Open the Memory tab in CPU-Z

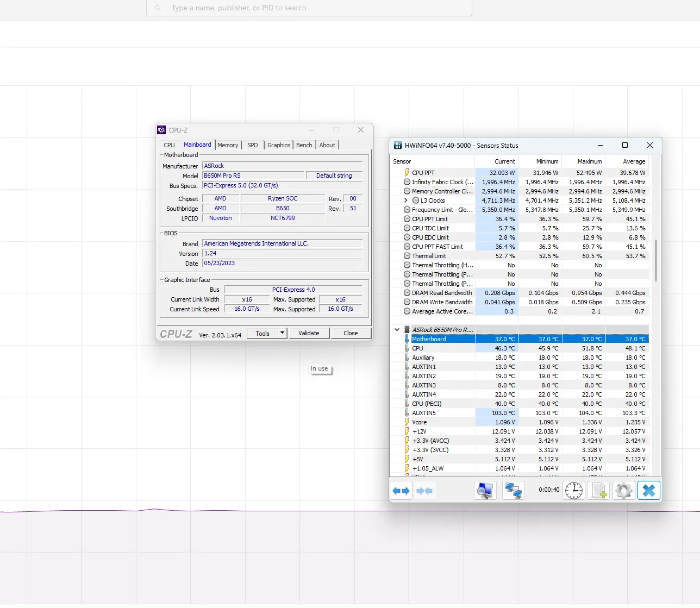click(228, 145)
